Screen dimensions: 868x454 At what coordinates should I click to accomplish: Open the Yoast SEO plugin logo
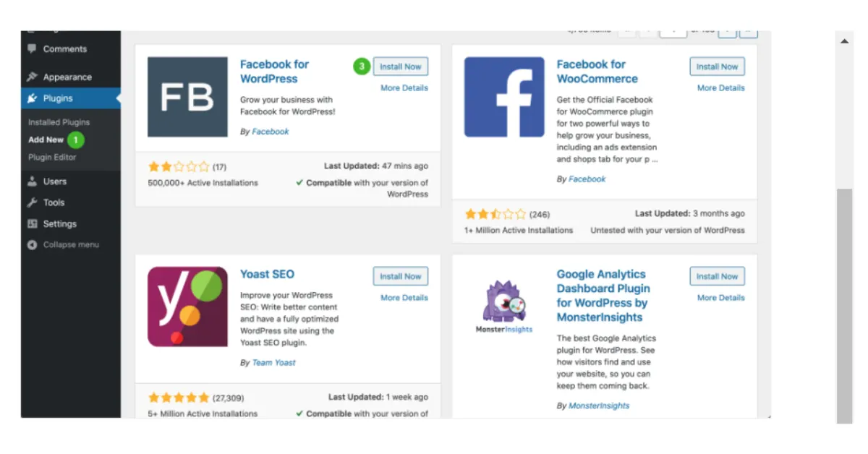click(187, 307)
